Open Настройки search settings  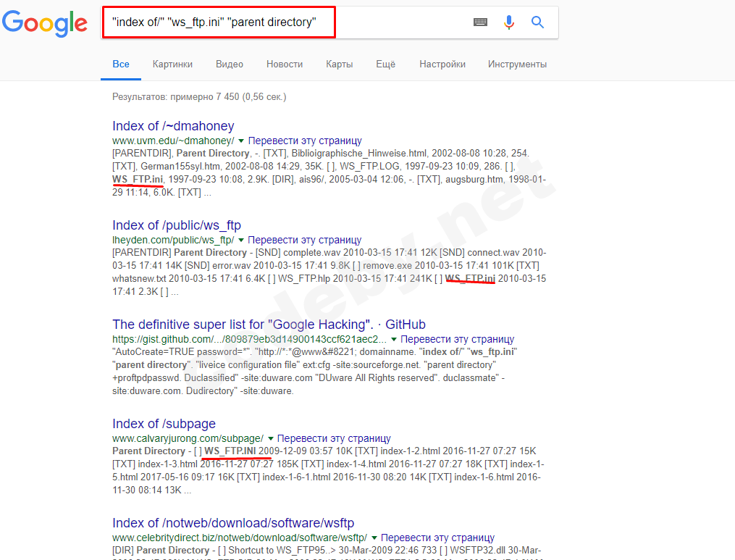tap(442, 64)
